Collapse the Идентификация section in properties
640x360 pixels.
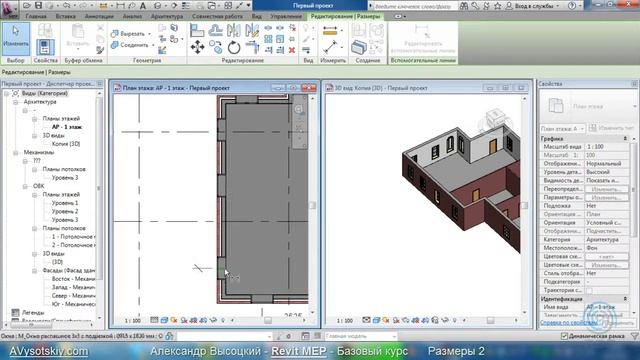point(625,299)
